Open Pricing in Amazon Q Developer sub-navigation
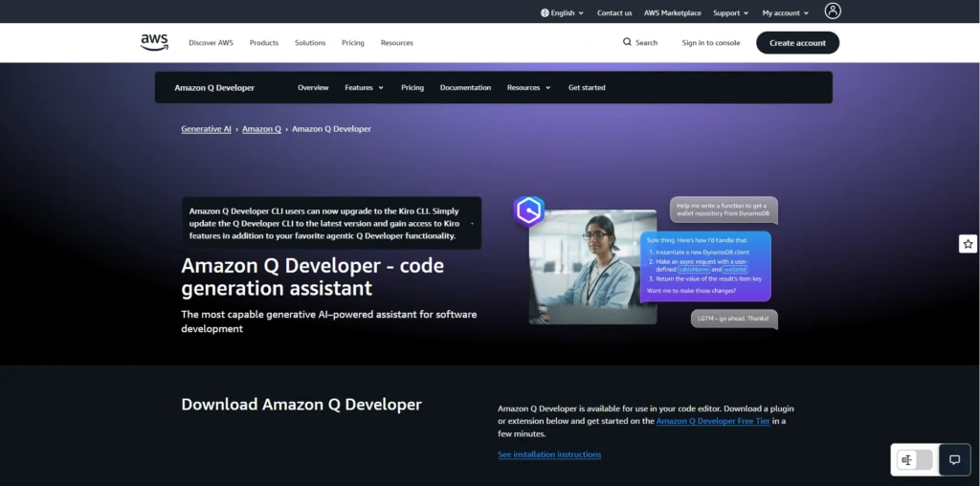 (412, 87)
